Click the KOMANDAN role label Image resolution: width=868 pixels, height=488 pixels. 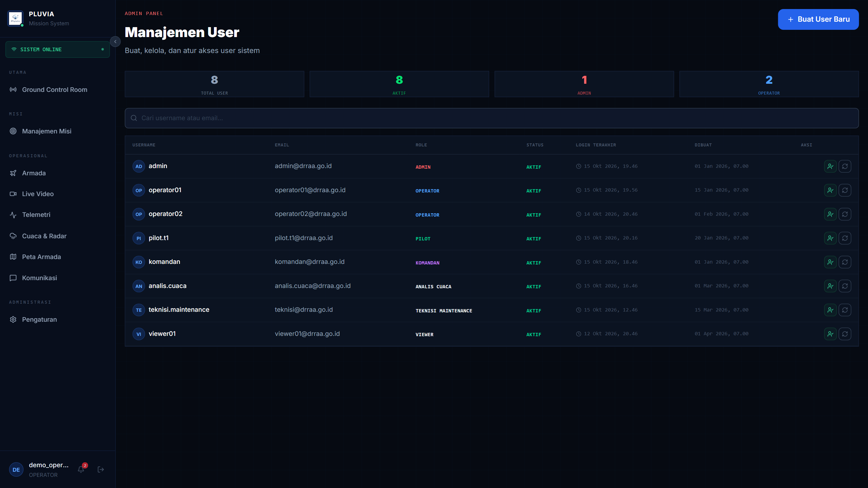427,263
